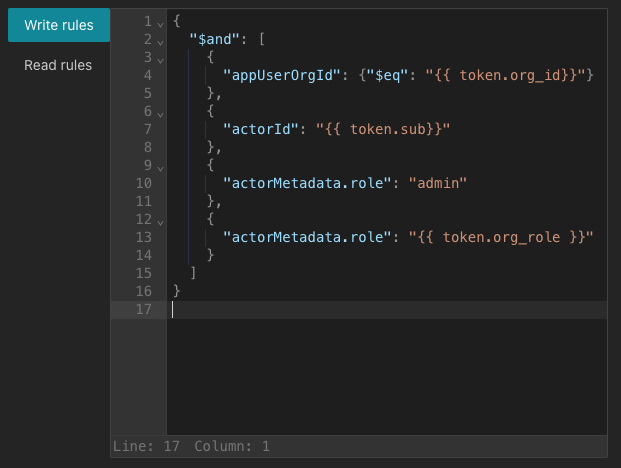The image size is (621, 468).
Task: Collapse the block at line 9
Action: pos(160,169)
